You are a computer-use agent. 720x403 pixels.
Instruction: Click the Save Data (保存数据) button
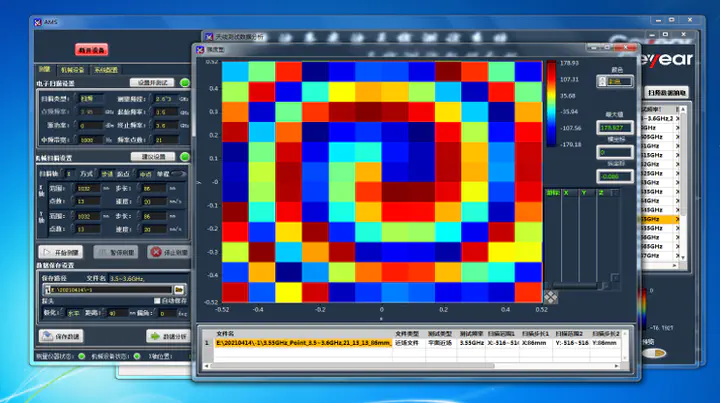click(x=62, y=336)
